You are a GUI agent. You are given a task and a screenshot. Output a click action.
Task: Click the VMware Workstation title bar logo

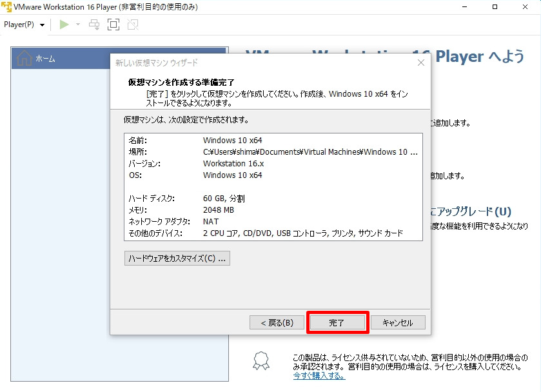[6, 7]
